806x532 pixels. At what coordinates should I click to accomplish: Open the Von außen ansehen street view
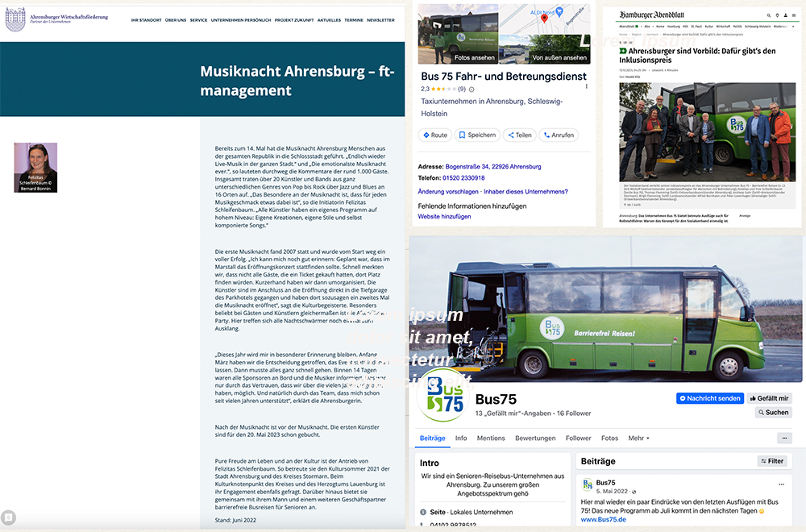click(x=545, y=49)
